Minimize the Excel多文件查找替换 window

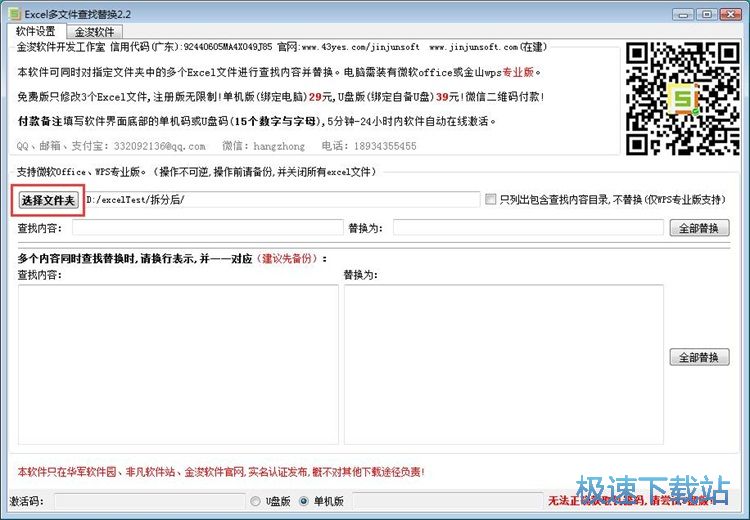683,14
